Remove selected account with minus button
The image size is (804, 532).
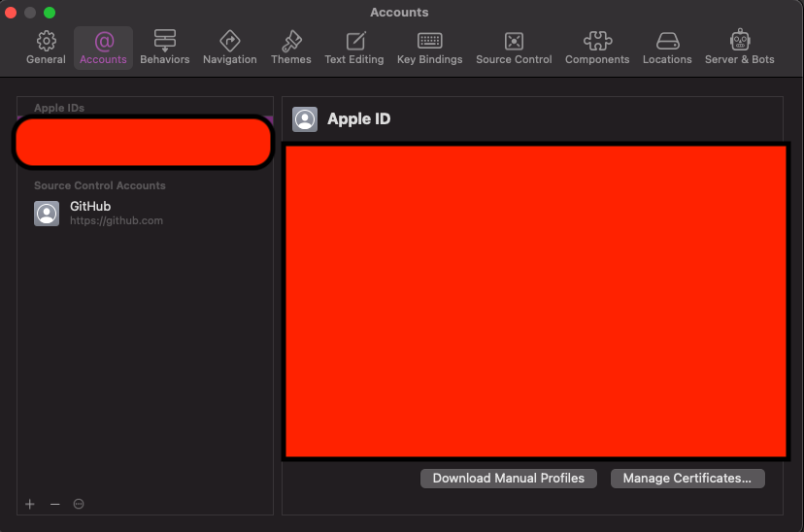55,504
